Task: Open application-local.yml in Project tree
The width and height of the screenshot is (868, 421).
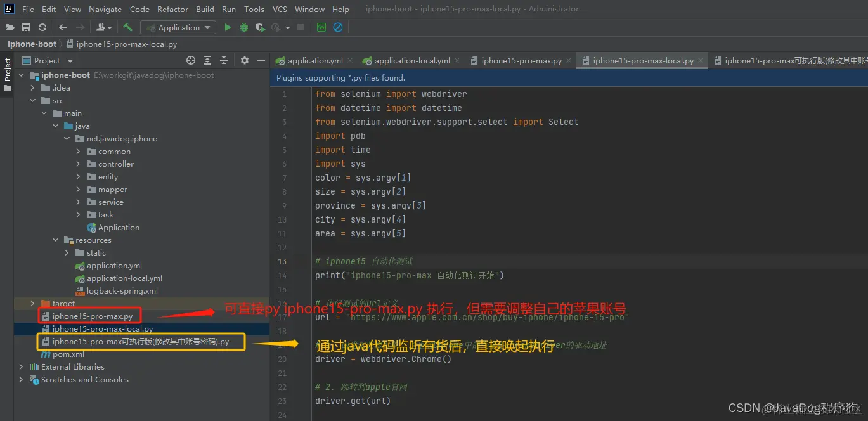Action: tap(124, 278)
